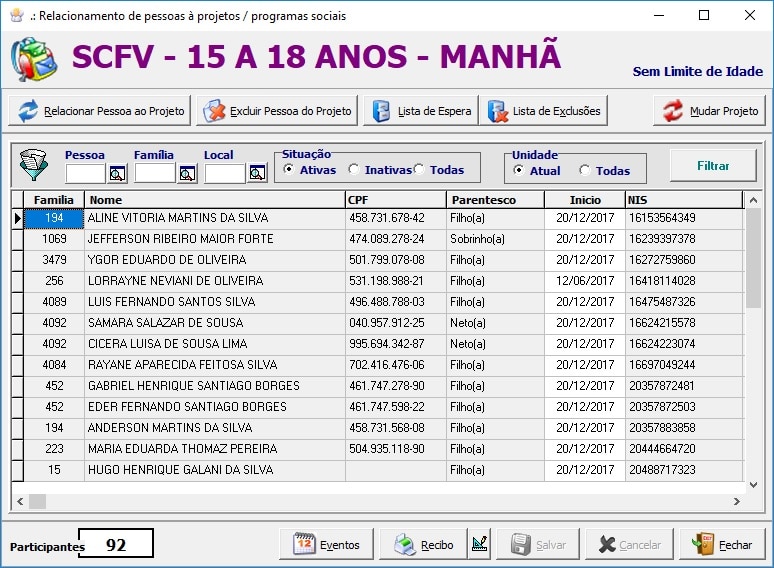Open the Lista de Espera
This screenshot has height=568, width=774.
421,111
